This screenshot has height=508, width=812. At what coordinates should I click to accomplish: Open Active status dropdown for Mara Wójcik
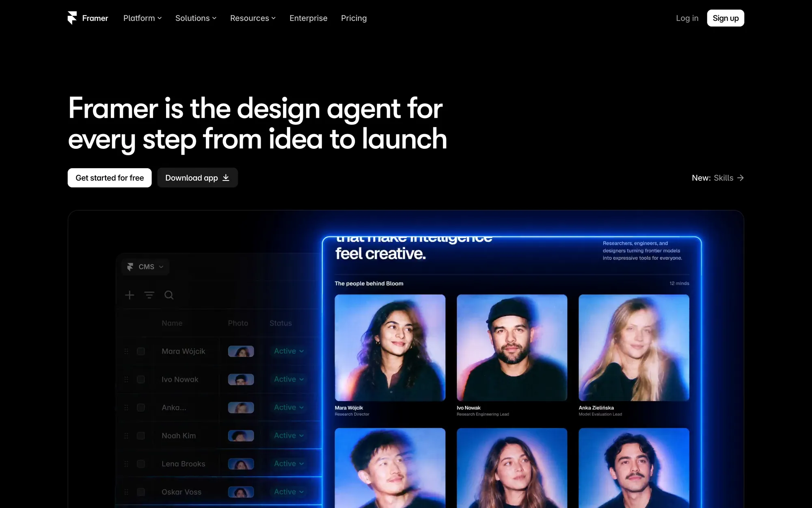click(x=289, y=351)
